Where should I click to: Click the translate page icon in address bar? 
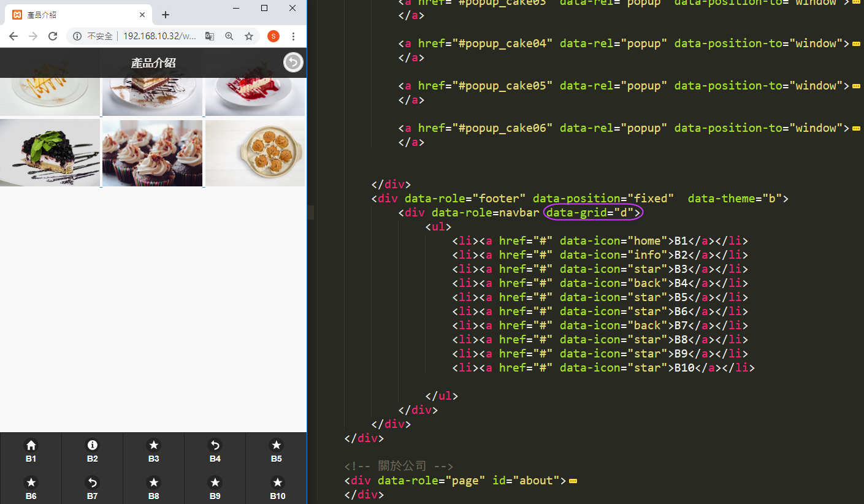pos(210,36)
